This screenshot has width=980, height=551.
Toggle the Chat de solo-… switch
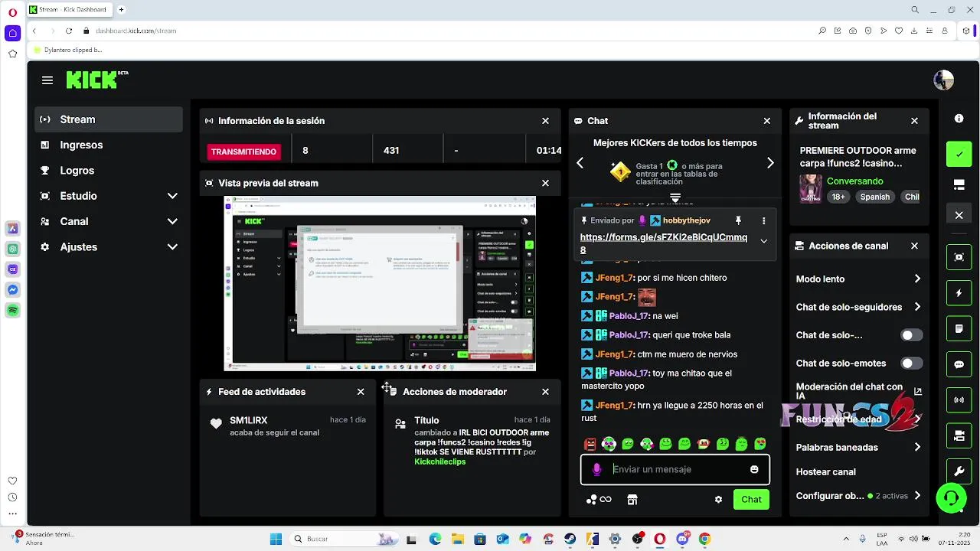click(911, 335)
